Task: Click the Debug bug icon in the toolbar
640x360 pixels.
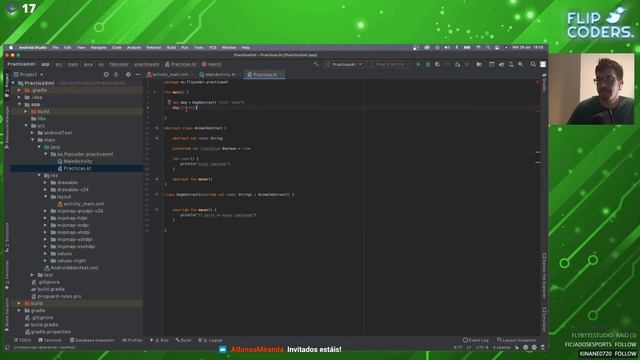Action: tap(428, 64)
